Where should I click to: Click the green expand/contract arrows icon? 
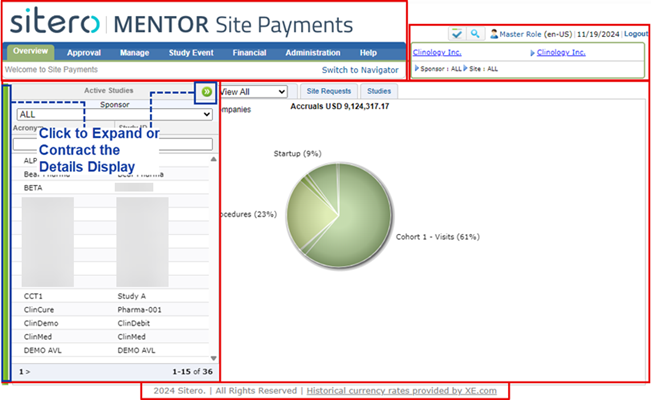(206, 92)
